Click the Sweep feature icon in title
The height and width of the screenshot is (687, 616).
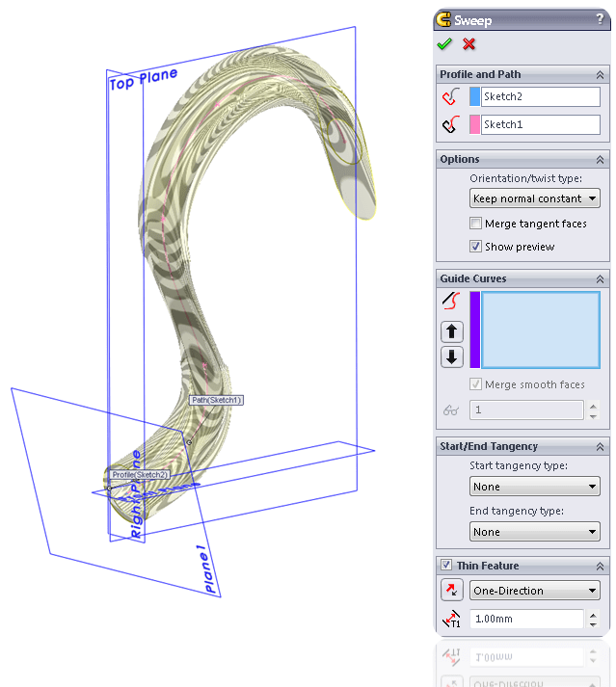(x=443, y=19)
